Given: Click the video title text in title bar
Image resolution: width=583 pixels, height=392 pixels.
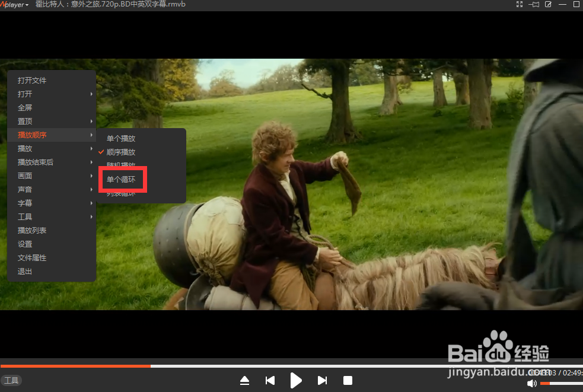Looking at the screenshot, I should click(x=110, y=5).
